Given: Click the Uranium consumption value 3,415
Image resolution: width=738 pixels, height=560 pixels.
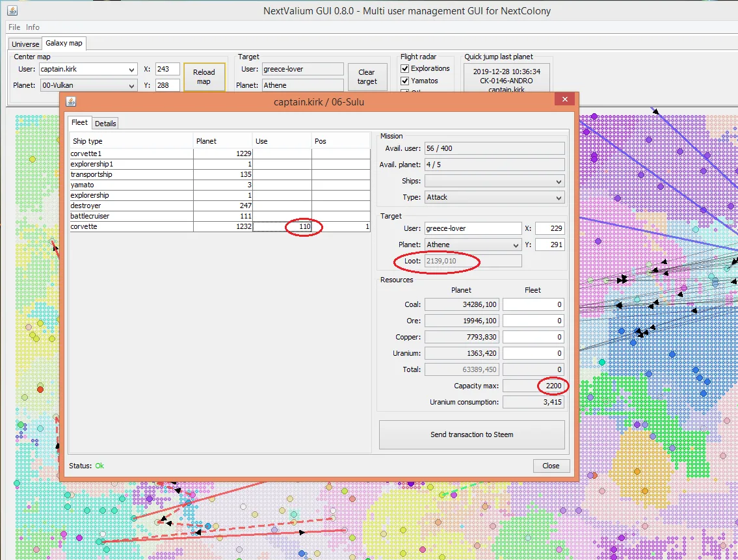Looking at the screenshot, I should pos(533,402).
